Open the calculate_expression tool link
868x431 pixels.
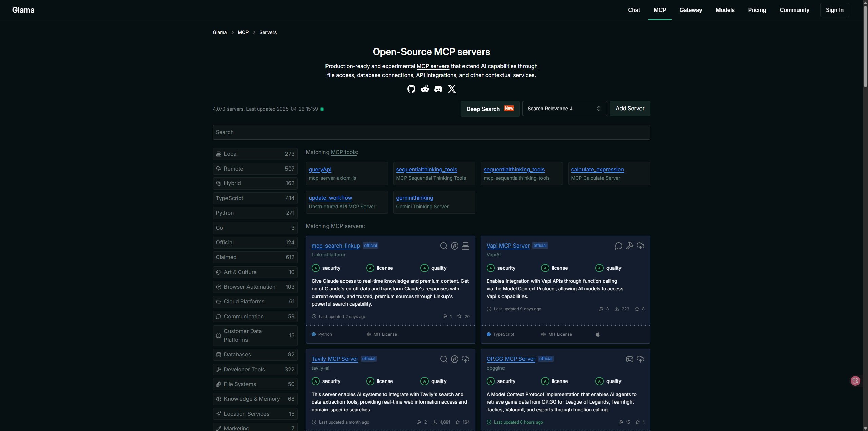597,170
